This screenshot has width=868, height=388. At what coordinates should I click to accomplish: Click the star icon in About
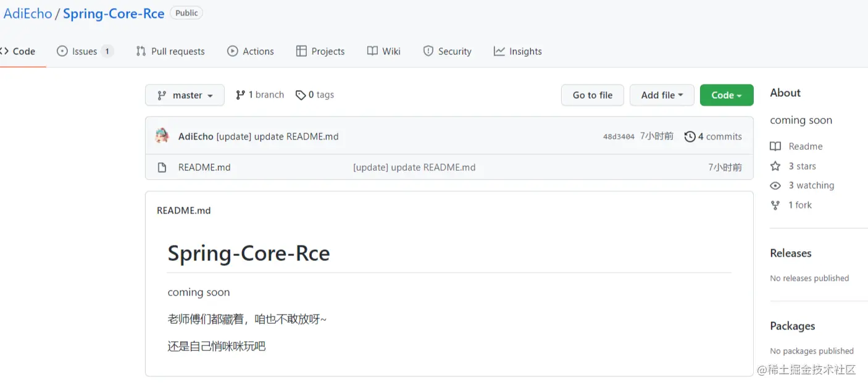(x=775, y=166)
